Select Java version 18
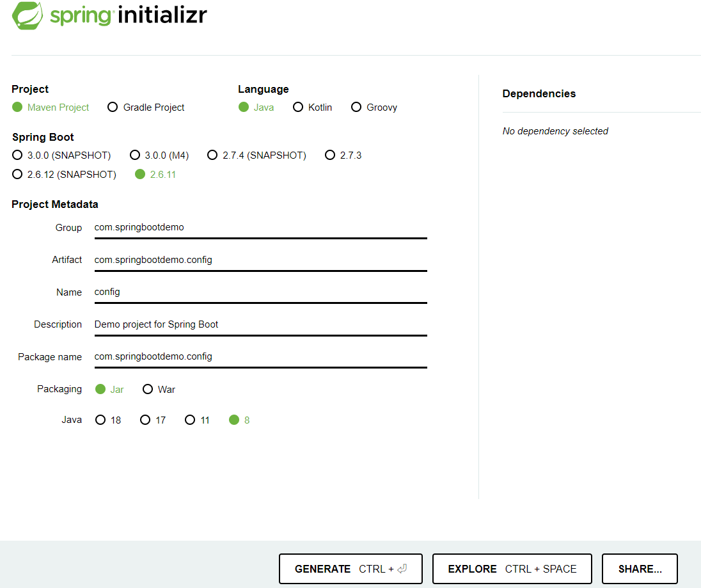This screenshot has width=701, height=588. pyautogui.click(x=99, y=420)
